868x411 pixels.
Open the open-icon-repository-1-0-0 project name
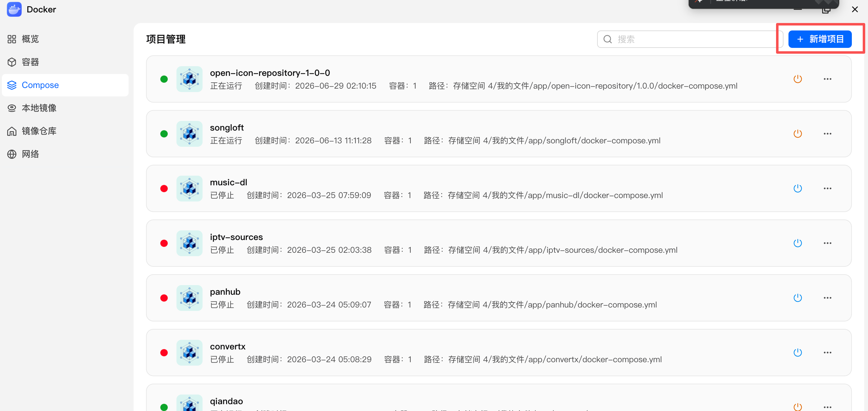(270, 73)
